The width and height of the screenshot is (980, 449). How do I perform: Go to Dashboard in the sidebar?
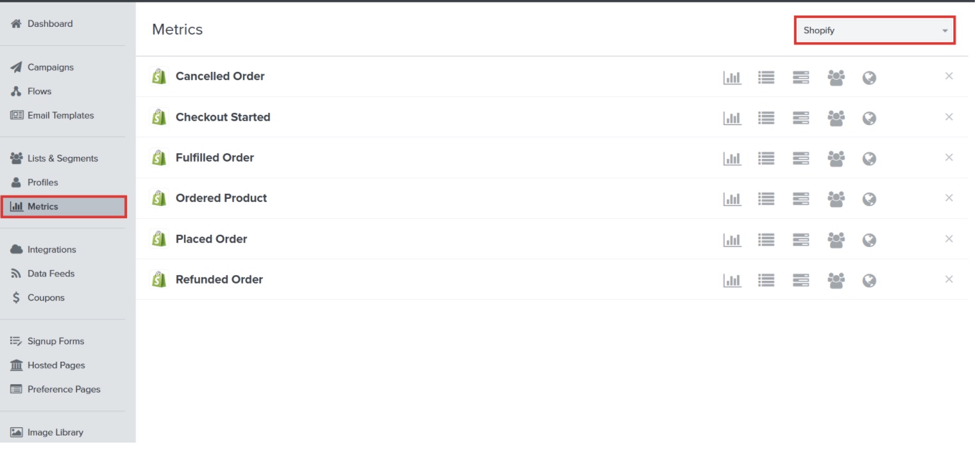[50, 24]
